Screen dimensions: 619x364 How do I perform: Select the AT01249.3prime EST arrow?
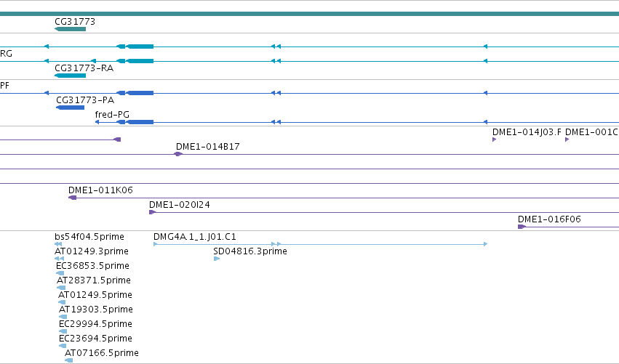59,259
